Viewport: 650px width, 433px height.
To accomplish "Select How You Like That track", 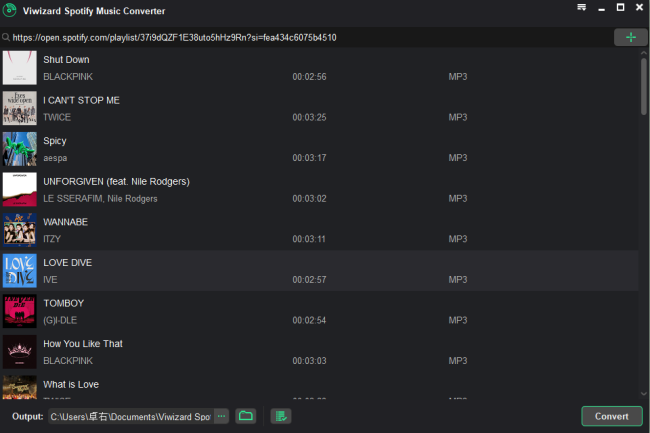I will point(84,344).
